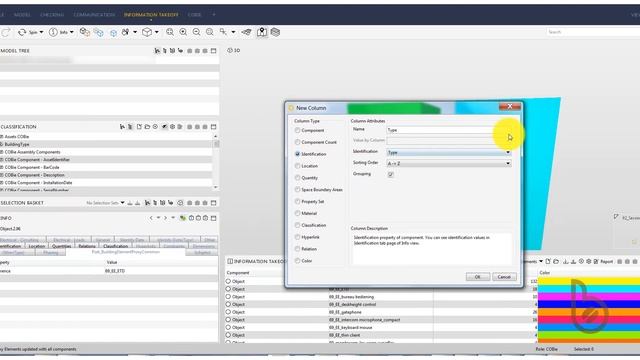Click the maximize icon of Model Tree panel

[213, 51]
